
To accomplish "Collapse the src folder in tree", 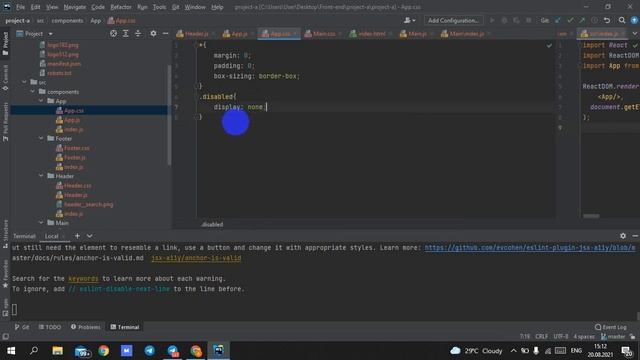I will coord(24,82).
